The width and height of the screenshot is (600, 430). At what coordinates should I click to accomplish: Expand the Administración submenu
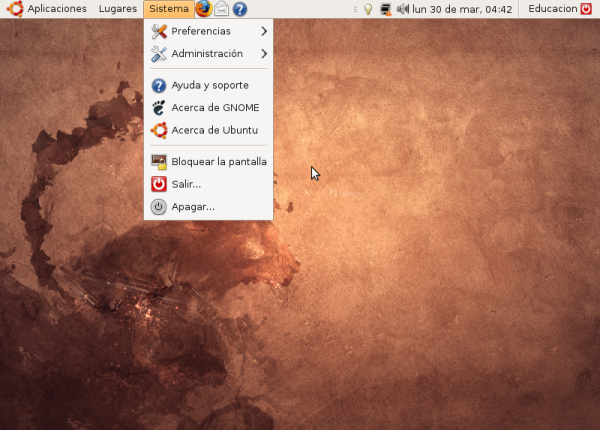[208, 54]
